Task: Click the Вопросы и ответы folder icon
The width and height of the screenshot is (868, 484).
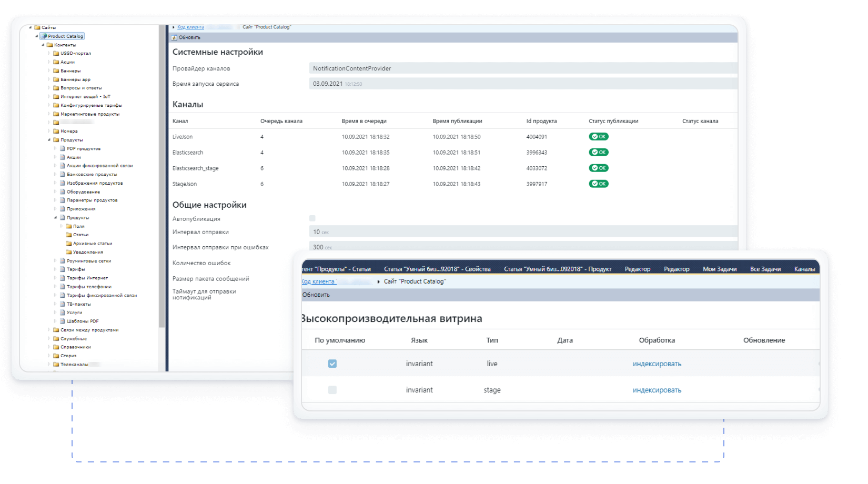Action: (56, 88)
